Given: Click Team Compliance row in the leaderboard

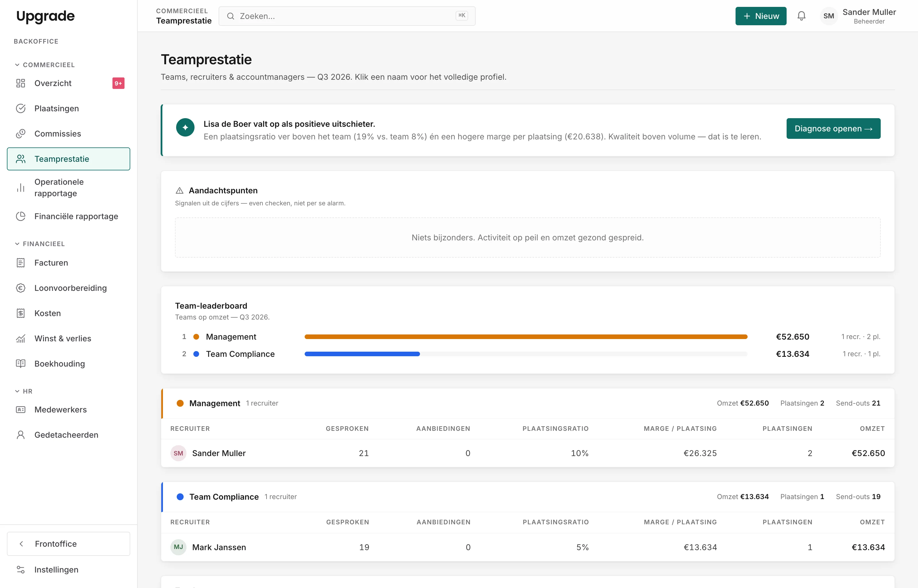Looking at the screenshot, I should [528, 354].
